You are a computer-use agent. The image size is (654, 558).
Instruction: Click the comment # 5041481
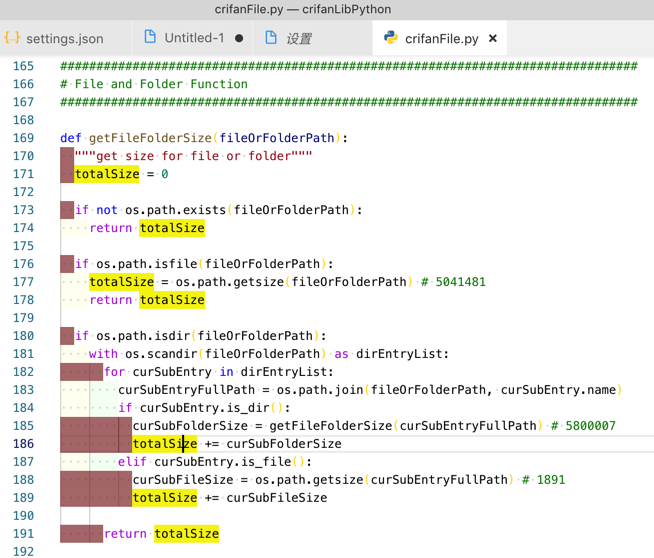tap(453, 282)
